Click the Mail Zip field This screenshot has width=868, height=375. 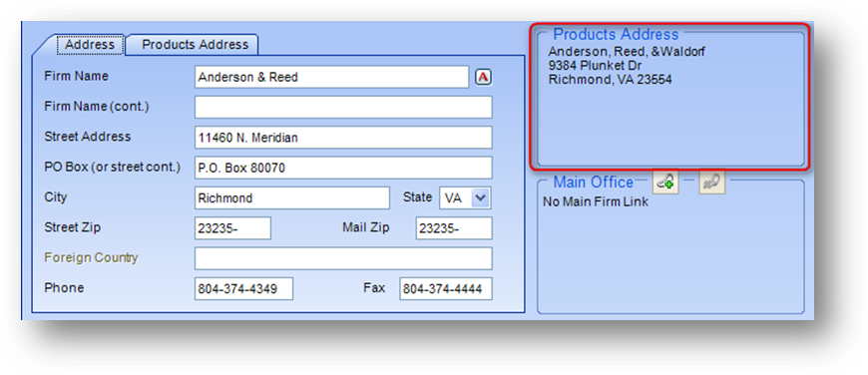tap(454, 227)
